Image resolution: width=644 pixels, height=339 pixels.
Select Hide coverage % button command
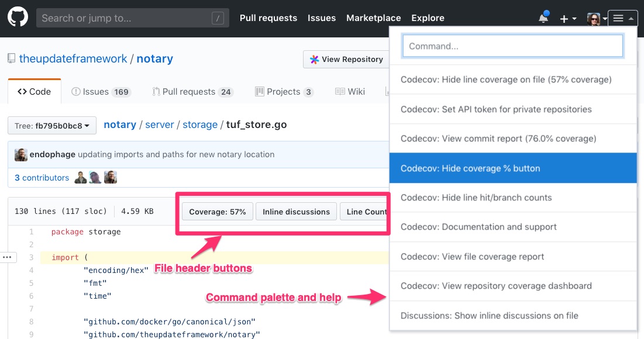tap(513, 168)
